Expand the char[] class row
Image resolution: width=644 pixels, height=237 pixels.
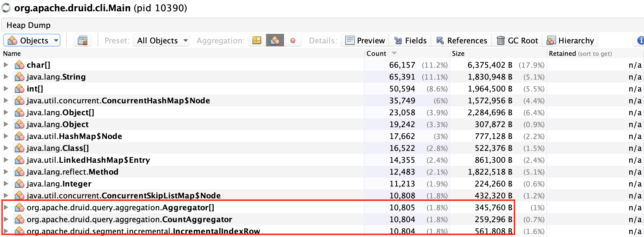tap(6, 65)
